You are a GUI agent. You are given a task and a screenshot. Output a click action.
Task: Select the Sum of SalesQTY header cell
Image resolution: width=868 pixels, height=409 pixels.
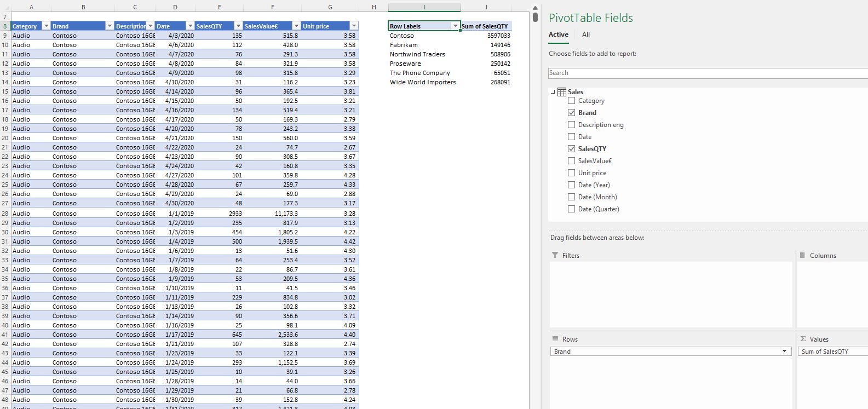486,26
